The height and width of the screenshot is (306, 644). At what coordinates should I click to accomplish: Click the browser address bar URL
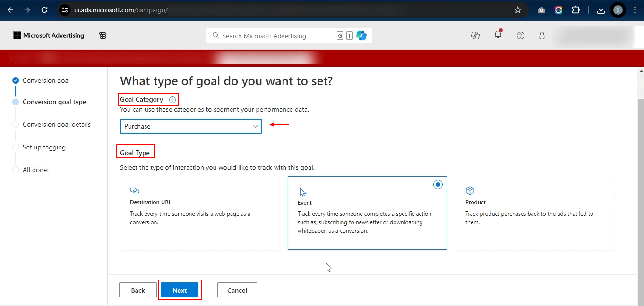click(121, 10)
